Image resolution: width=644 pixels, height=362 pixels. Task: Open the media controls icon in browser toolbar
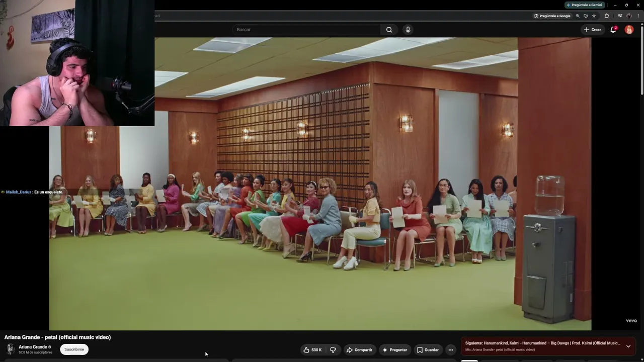point(620,16)
